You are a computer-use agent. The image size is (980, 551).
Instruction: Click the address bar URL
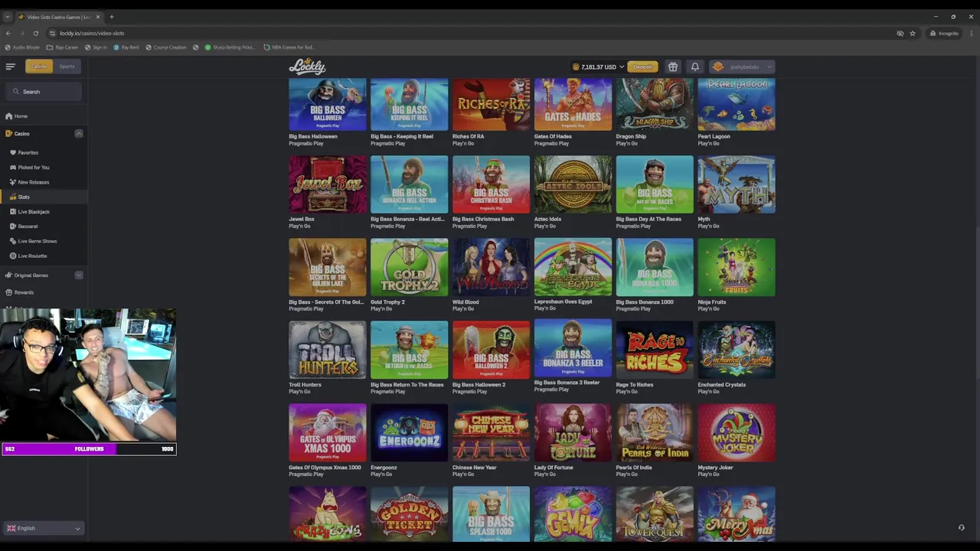(x=92, y=33)
